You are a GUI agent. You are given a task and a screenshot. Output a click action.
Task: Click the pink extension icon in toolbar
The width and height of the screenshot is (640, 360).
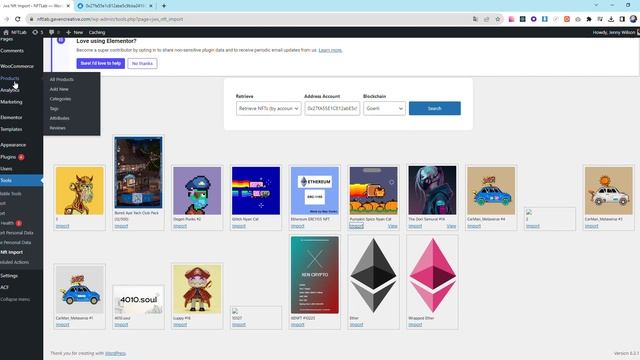click(511, 19)
